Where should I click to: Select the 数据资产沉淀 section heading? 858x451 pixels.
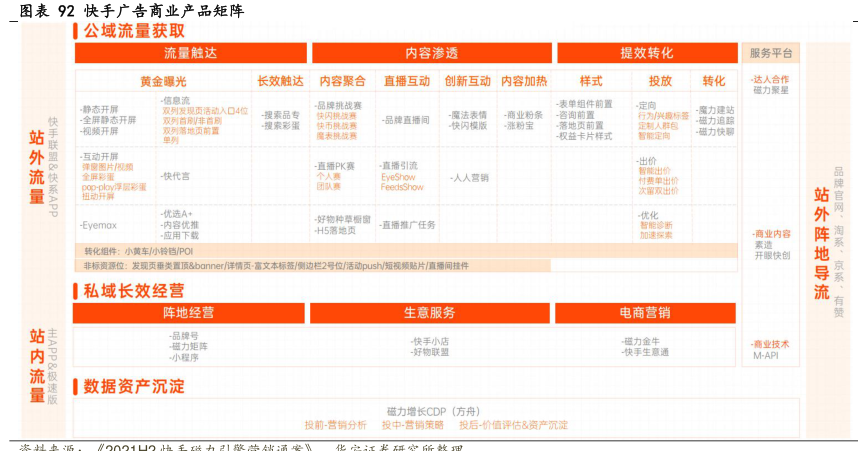pyautogui.click(x=133, y=385)
